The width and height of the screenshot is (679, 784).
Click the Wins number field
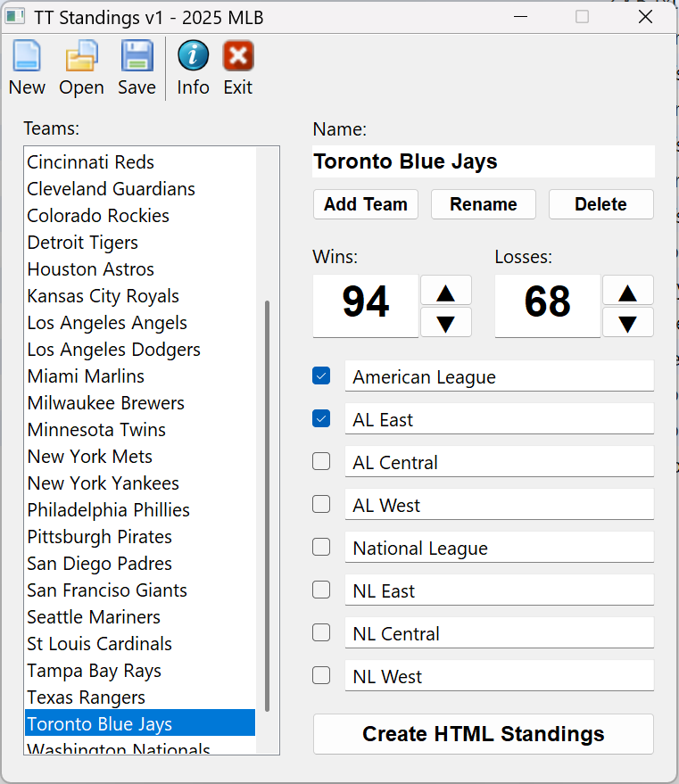tap(366, 306)
